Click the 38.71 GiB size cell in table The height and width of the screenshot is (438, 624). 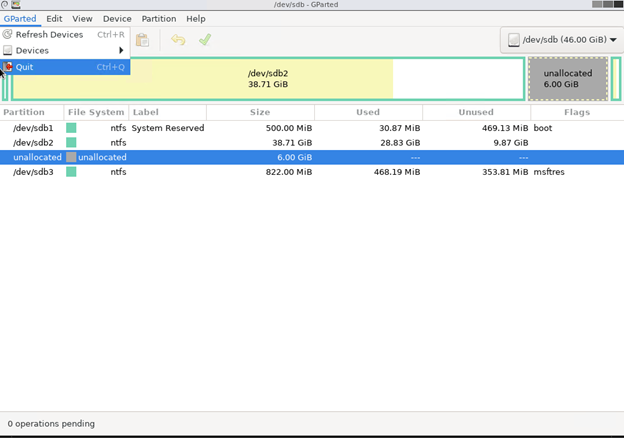(292, 142)
